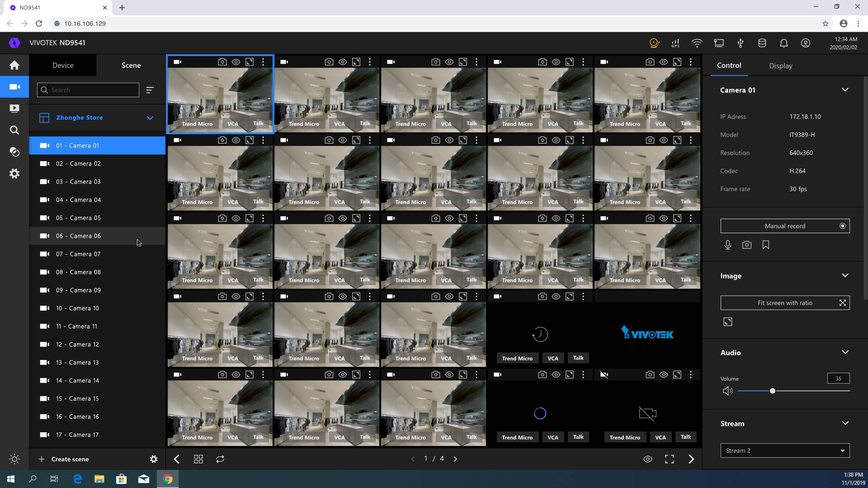This screenshot has height=488, width=868.
Task: Toggle the eye icon on the first camera tile
Action: click(236, 62)
